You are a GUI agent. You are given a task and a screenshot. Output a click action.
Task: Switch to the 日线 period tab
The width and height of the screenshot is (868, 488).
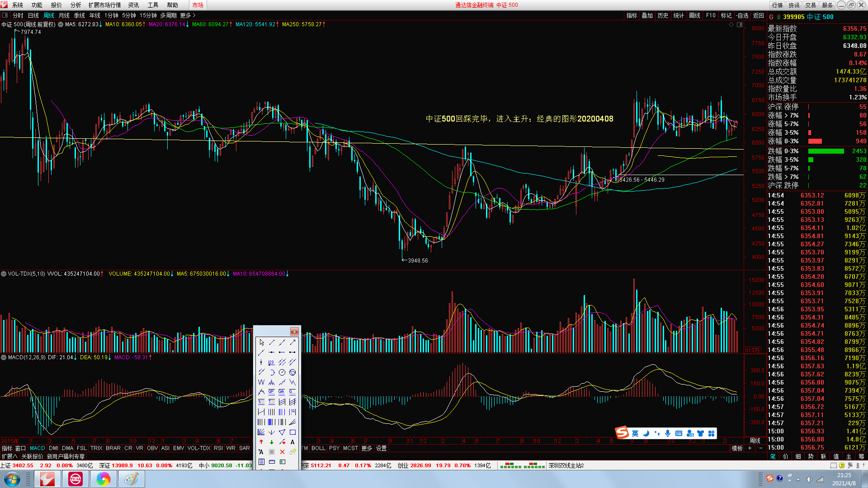coord(33,15)
